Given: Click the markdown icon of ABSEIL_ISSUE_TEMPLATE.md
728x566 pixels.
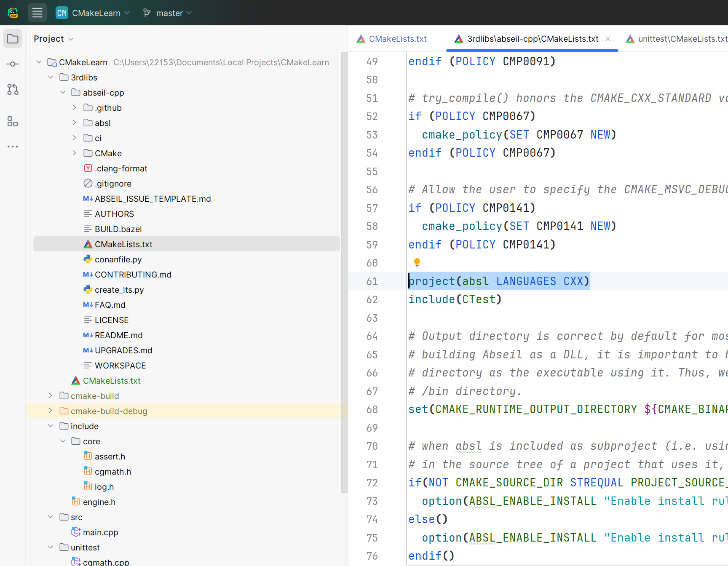Looking at the screenshot, I should point(88,199).
